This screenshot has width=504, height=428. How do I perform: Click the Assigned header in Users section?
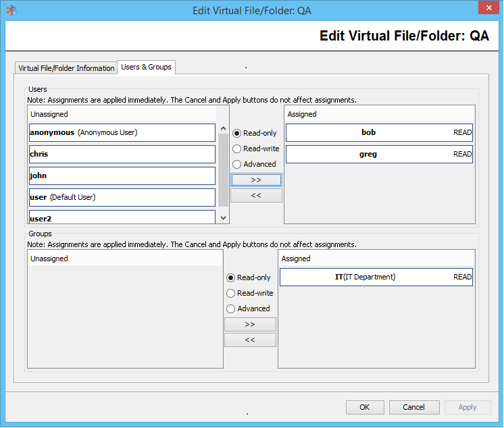coord(379,114)
